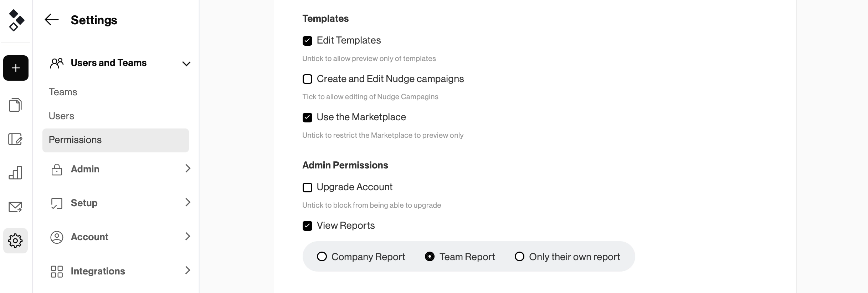Select the Company Report radio button

point(322,256)
